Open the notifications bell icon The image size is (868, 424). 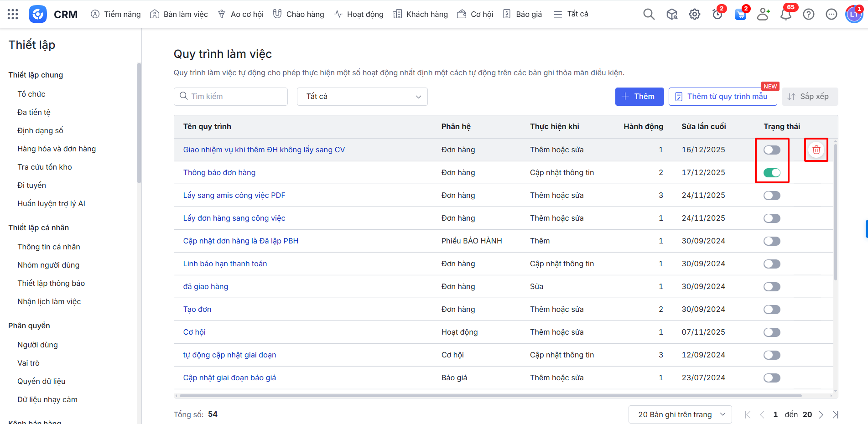[x=785, y=14]
